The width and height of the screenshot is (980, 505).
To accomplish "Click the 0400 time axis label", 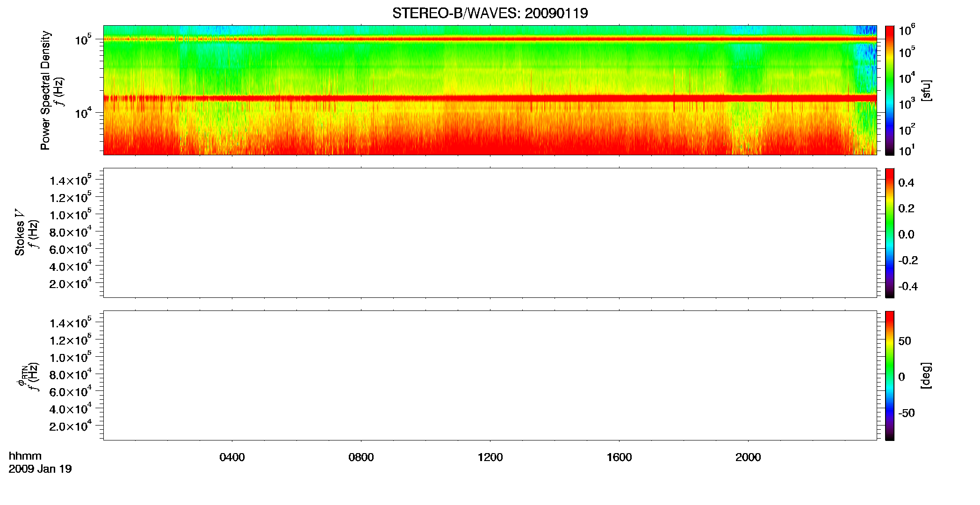I will click(232, 457).
